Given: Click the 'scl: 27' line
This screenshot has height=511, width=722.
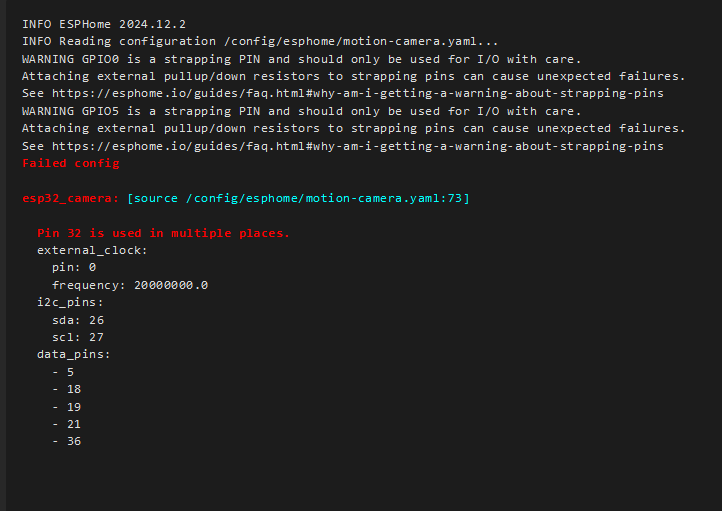Looking at the screenshot, I should pos(78,337).
